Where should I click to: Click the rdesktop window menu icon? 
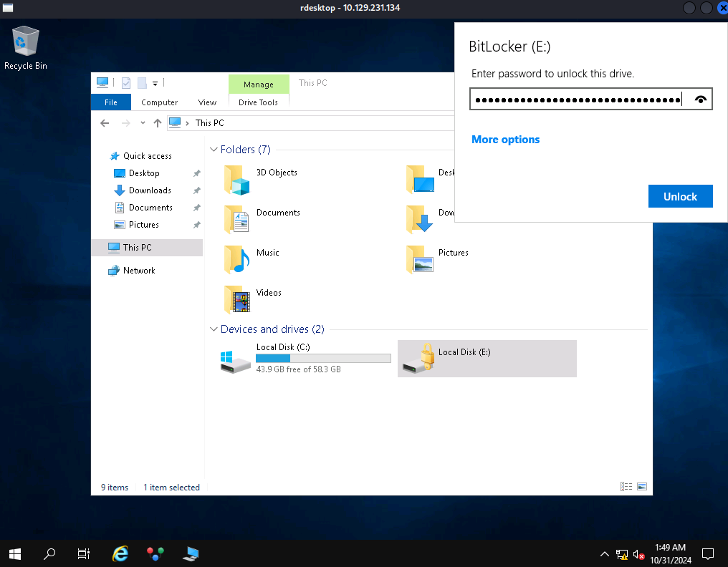[x=8, y=8]
